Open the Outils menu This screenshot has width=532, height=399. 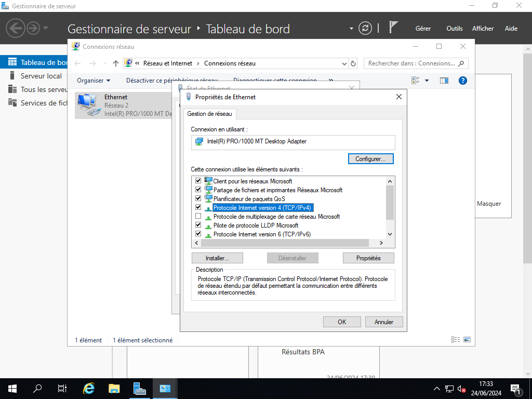pos(454,29)
